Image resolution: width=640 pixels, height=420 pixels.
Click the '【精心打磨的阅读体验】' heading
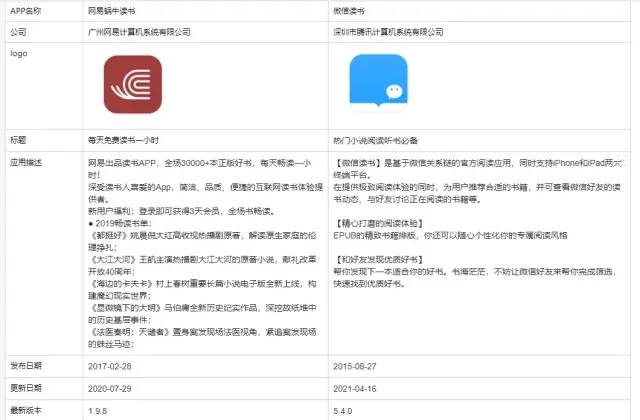(x=378, y=223)
